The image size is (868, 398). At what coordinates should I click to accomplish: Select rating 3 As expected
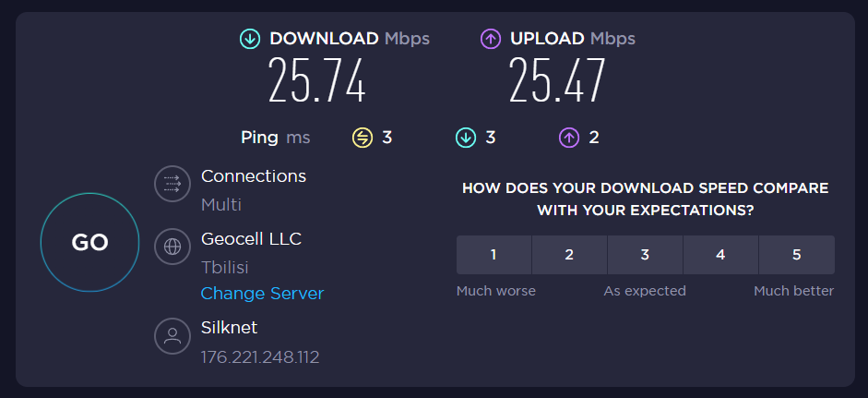[645, 255]
